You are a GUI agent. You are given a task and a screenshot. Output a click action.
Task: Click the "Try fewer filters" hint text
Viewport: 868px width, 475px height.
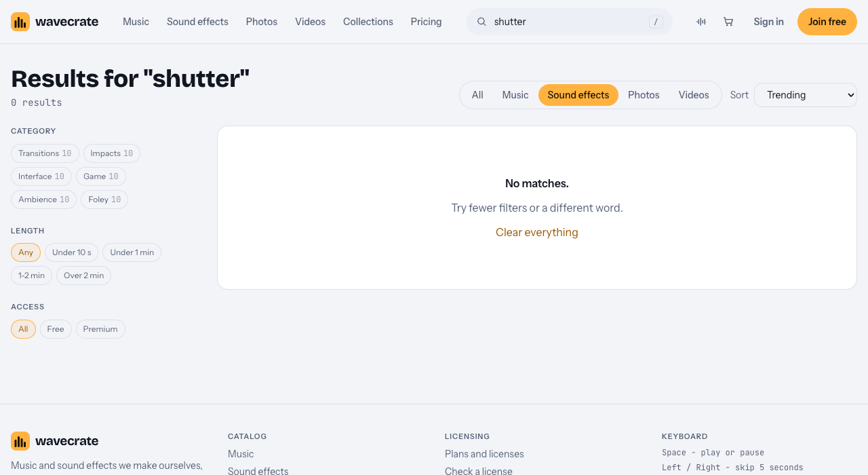click(537, 208)
